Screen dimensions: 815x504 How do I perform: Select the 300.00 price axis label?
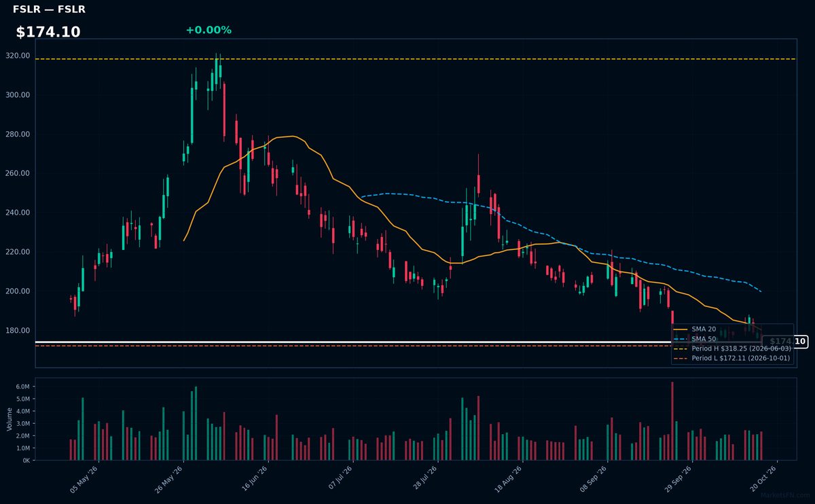(x=18, y=95)
